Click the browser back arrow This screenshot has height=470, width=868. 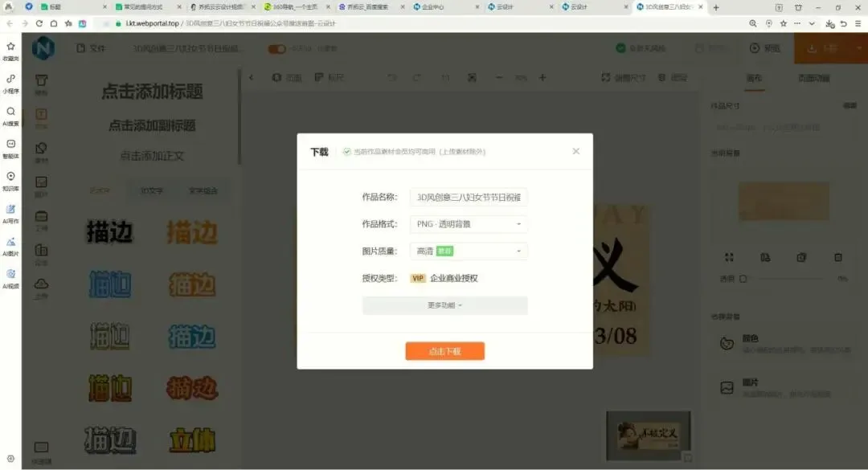10,24
